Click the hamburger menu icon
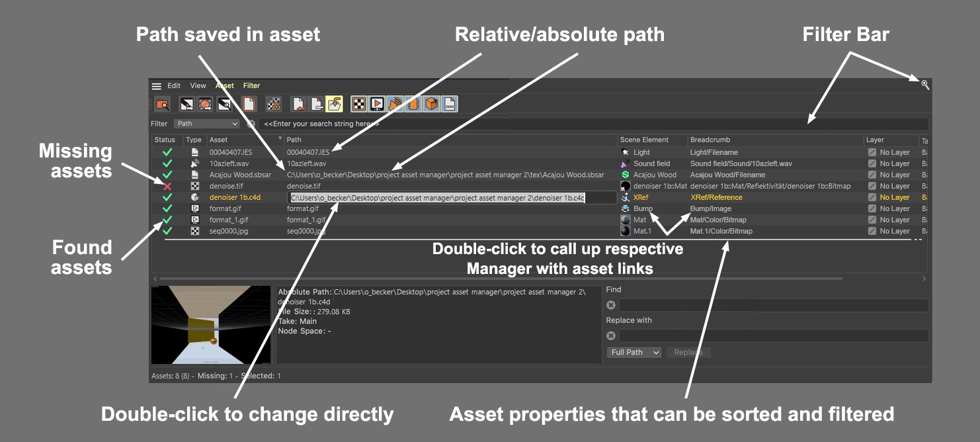 point(156,86)
